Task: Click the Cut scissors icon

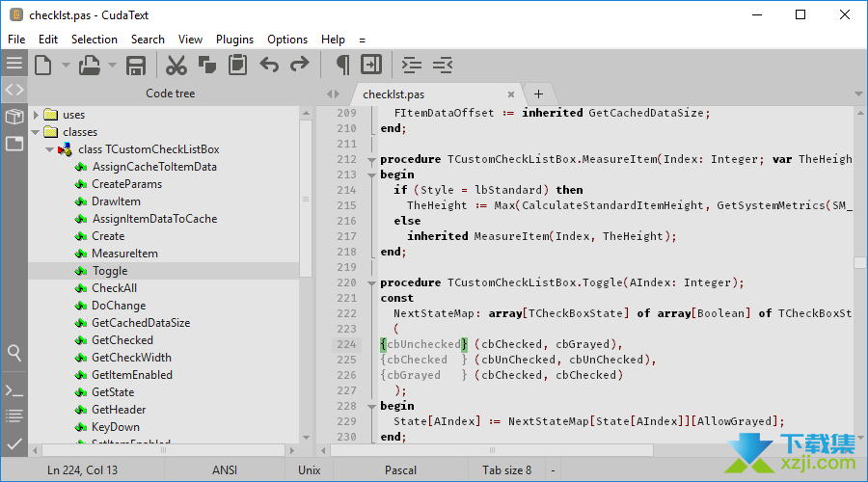Action: coord(175,65)
